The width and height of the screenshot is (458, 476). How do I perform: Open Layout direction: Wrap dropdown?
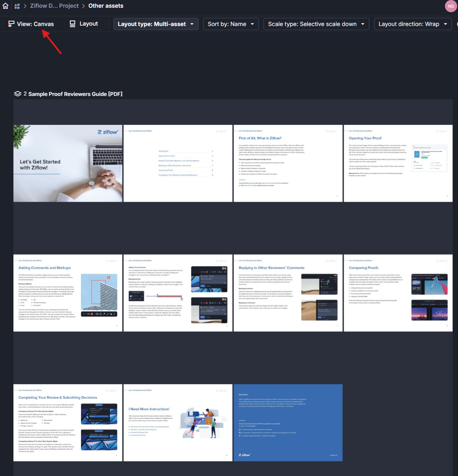click(x=413, y=24)
